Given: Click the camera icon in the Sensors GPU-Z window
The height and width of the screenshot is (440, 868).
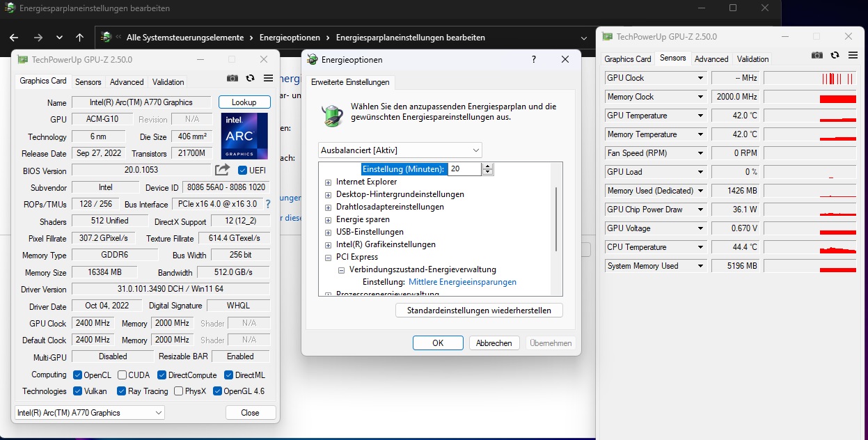Looking at the screenshot, I should tap(817, 55).
